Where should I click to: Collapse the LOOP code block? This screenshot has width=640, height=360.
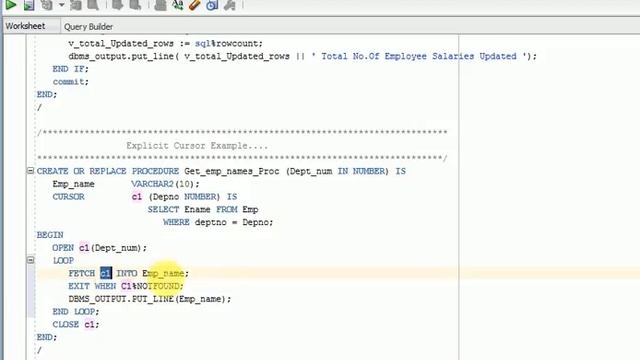click(30, 260)
